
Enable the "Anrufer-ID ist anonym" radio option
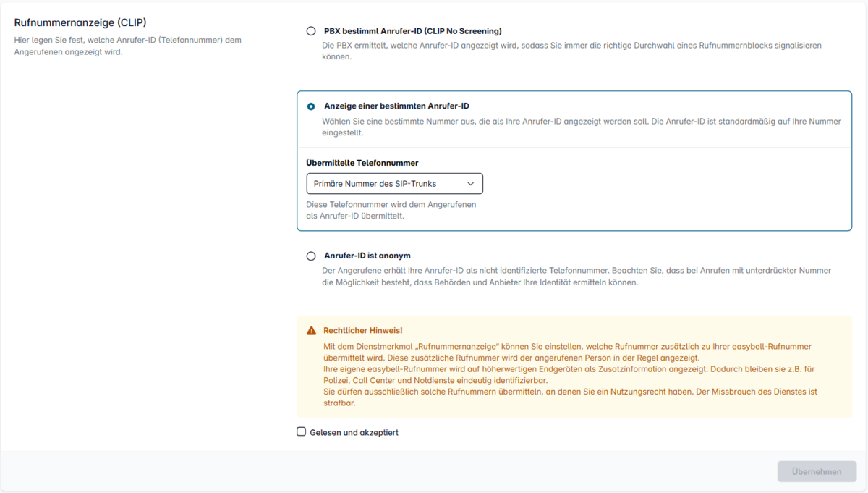311,256
